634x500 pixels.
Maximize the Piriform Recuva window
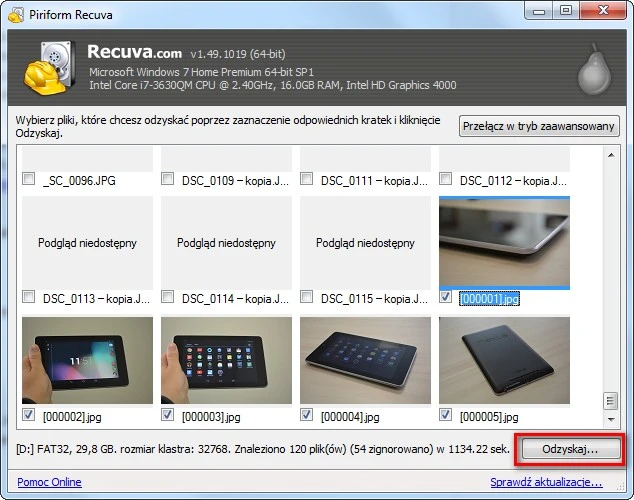566,11
